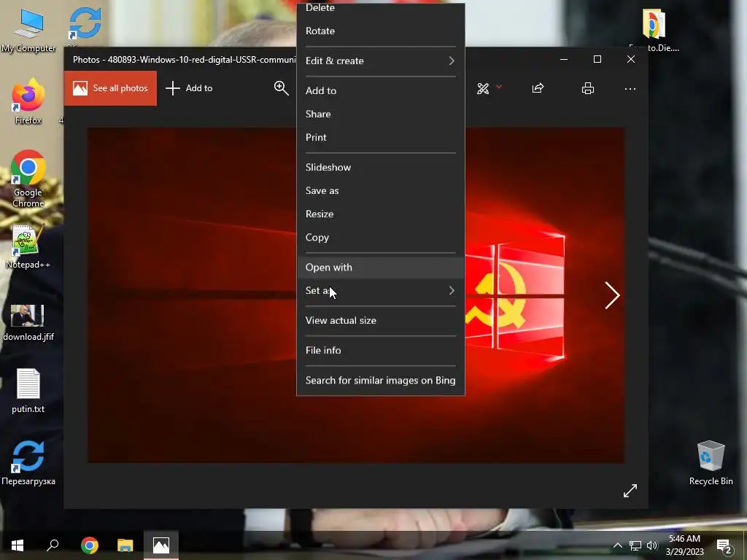747x560 pixels.
Task: Click the blue sync arrows shortcut at the desktop's top
Action: [85, 24]
